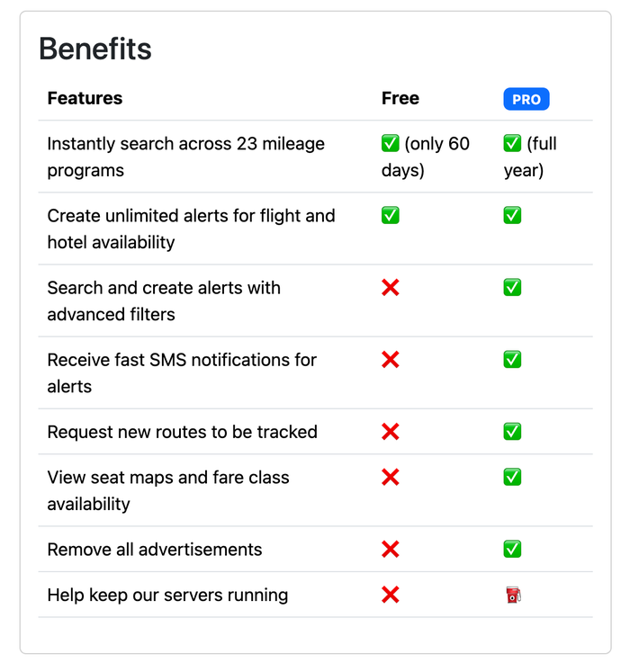Click the Free column header

coord(400,98)
